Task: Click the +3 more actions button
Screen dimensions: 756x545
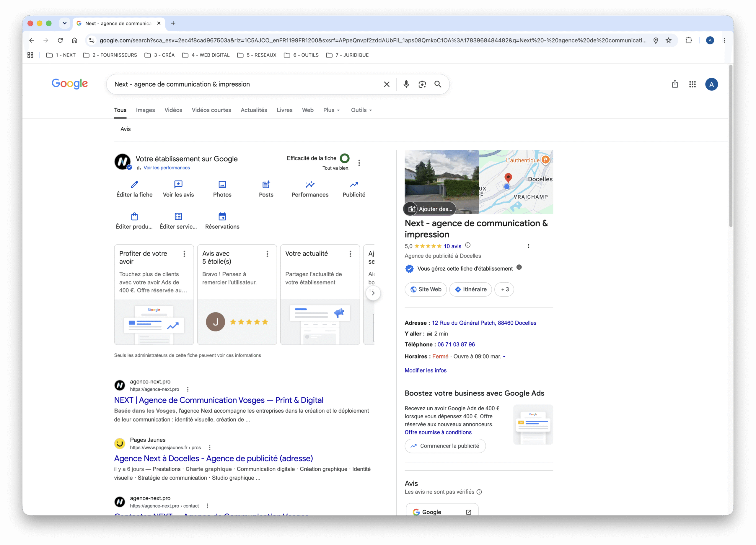Action: pyautogui.click(x=505, y=289)
